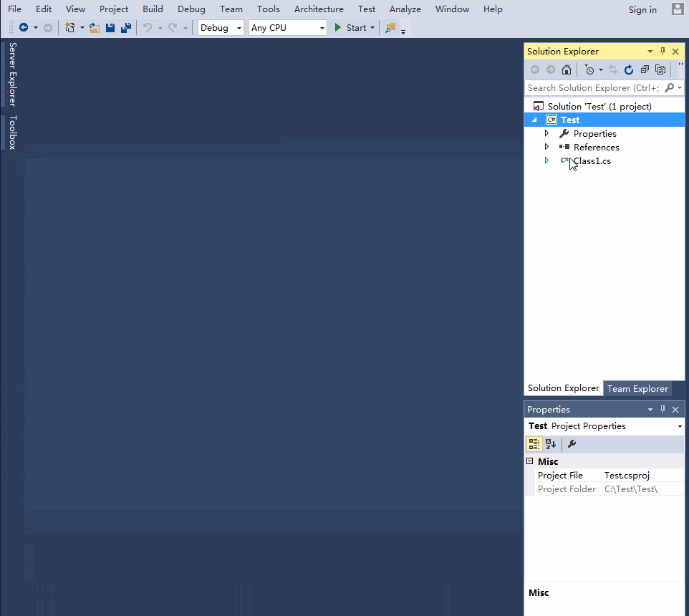Pin the Properties panel
Viewport: 689px width, 616px height.
[662, 410]
